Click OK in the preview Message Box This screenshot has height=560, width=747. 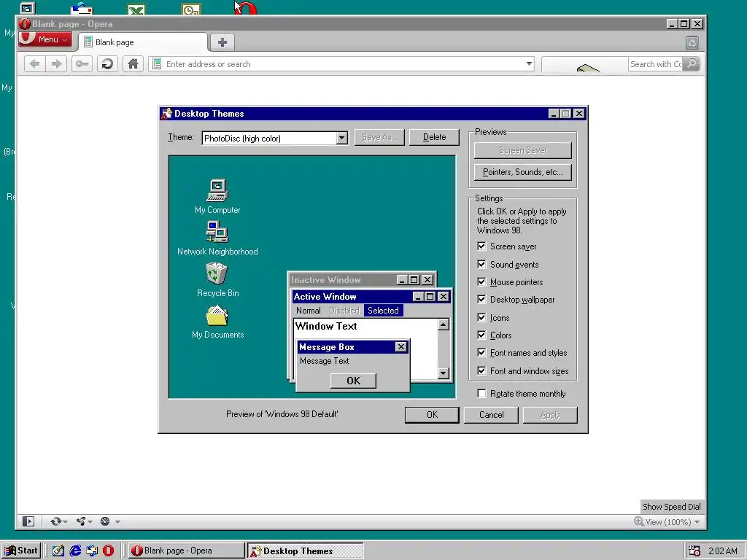(x=353, y=381)
